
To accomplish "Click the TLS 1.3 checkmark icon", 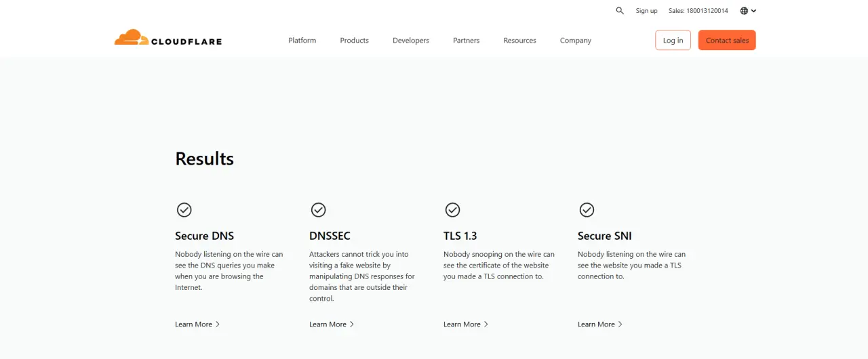I will pyautogui.click(x=452, y=210).
